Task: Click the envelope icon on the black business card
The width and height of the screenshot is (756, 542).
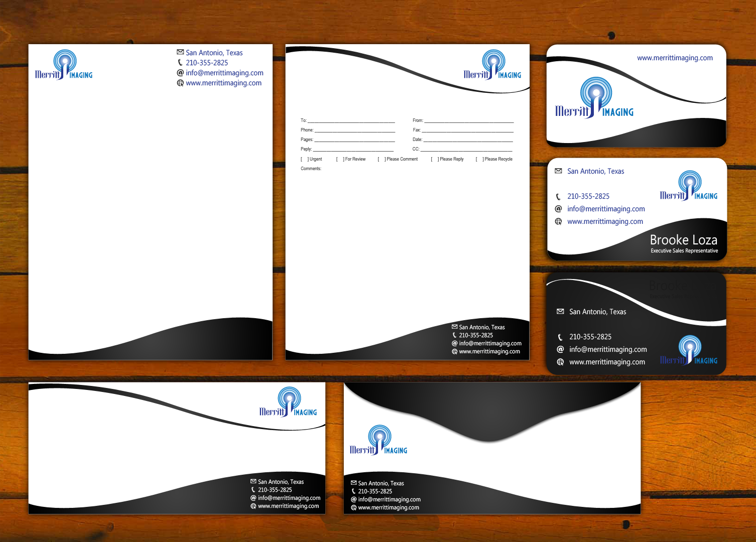Action: [x=560, y=312]
